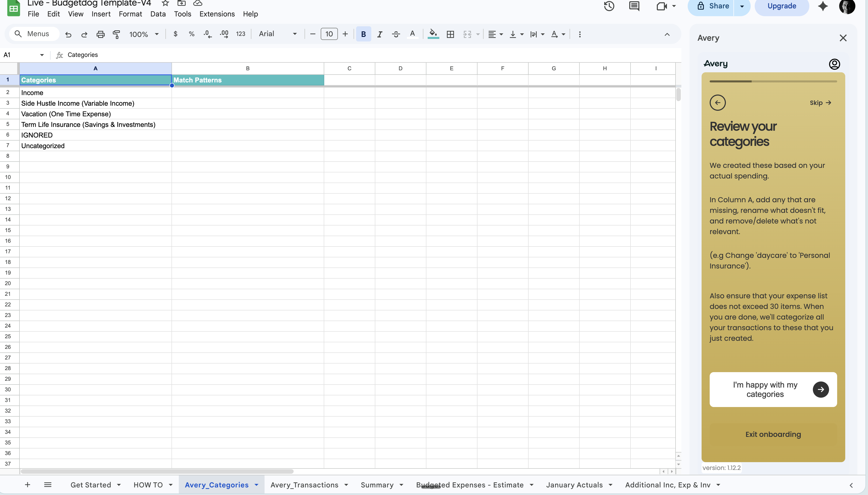Open the comments panel
This screenshot has height=495, width=868.
(634, 6)
